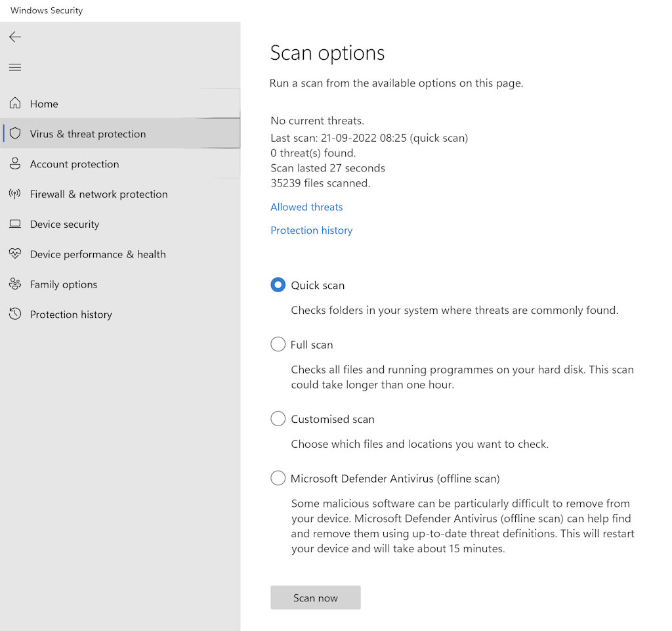This screenshot has width=672, height=631.
Task: Click 'Run a scan from the available options' text
Action: click(x=396, y=83)
